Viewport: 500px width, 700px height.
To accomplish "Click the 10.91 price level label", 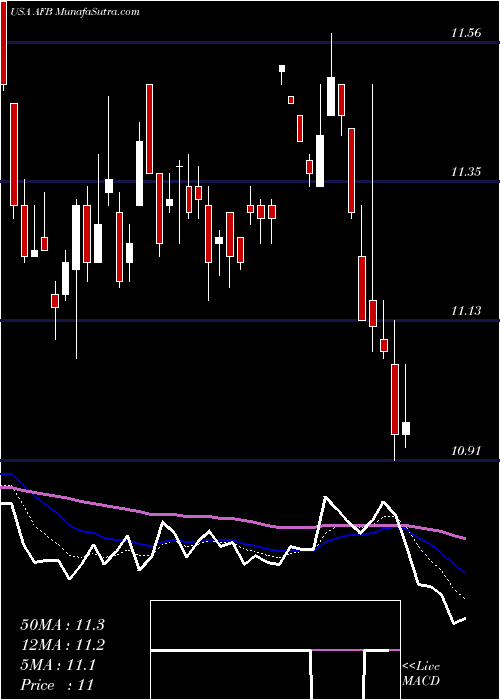I will pyautogui.click(x=466, y=450).
